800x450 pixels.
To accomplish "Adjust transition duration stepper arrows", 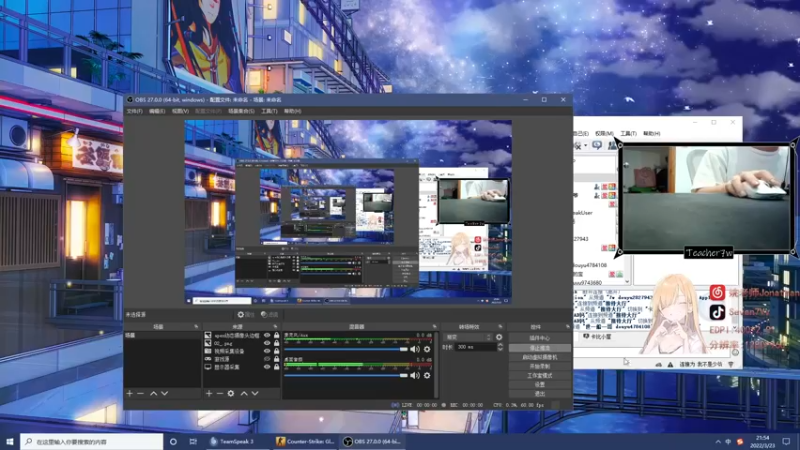I will click(500, 347).
